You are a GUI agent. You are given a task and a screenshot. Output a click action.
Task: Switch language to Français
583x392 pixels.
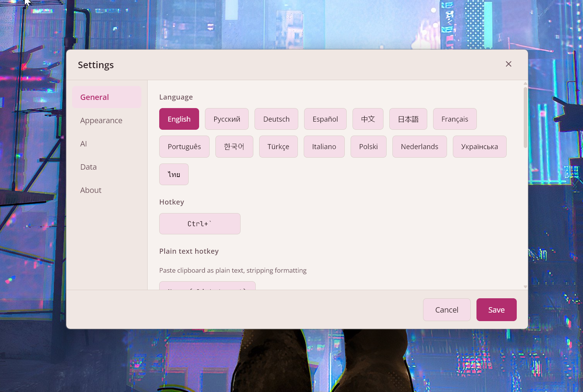point(455,119)
